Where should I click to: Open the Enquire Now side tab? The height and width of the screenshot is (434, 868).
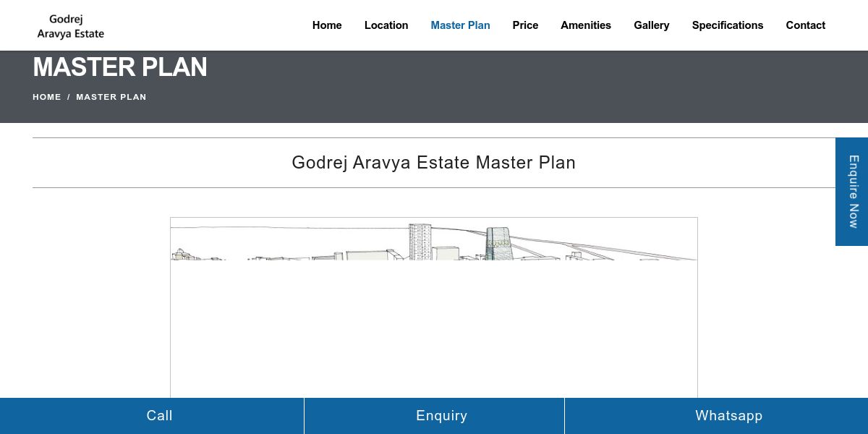[852, 192]
